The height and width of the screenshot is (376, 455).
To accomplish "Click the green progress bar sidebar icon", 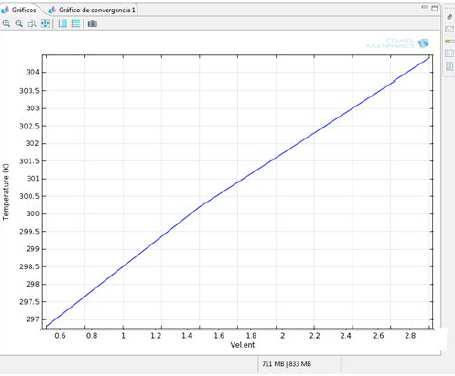I will coord(449,41).
